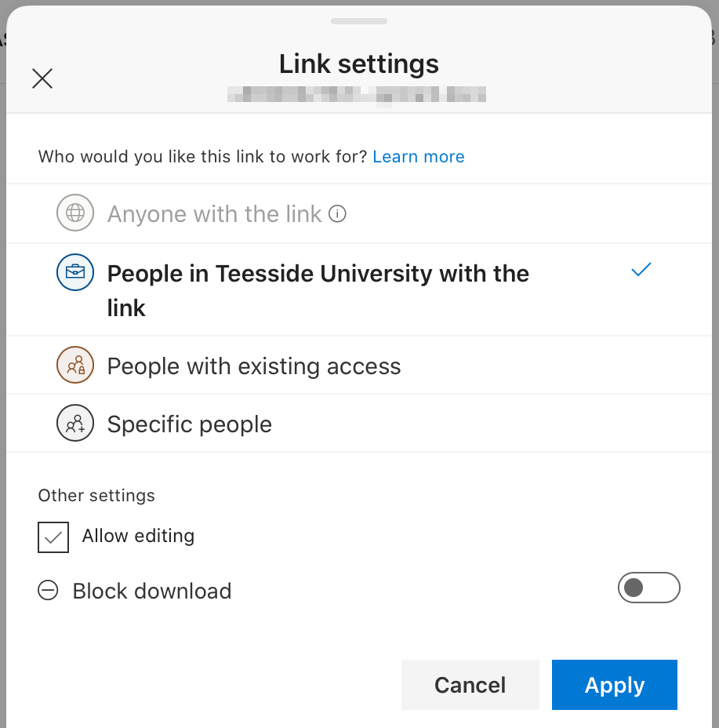Click the add-person Specific people icon
This screenshot has height=728, width=719.
click(x=75, y=424)
